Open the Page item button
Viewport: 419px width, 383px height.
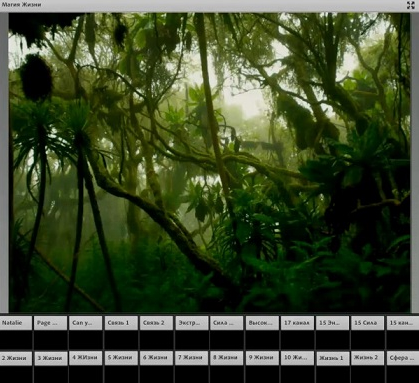click(x=51, y=323)
